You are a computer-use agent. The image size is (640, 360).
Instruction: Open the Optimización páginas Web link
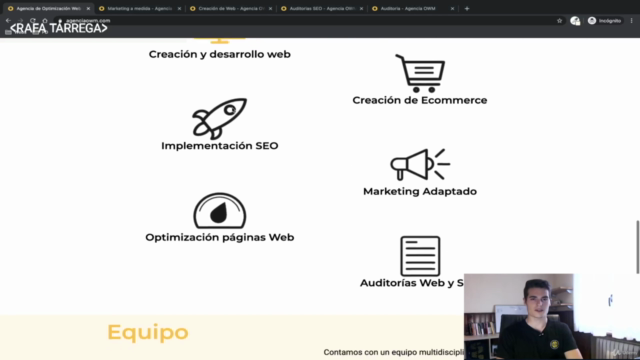pos(220,237)
